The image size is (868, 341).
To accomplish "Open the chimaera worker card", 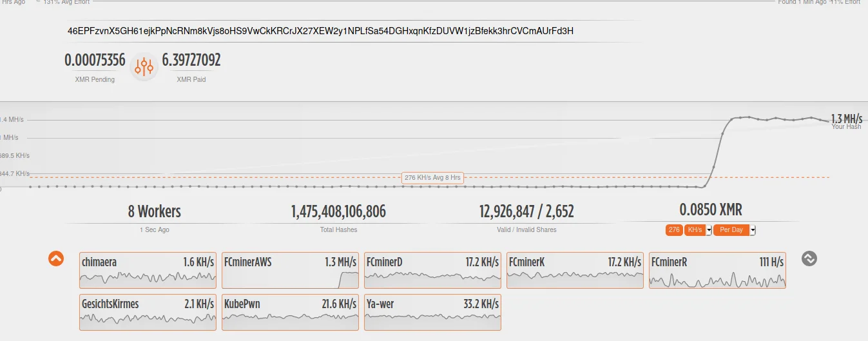I will pos(148,270).
